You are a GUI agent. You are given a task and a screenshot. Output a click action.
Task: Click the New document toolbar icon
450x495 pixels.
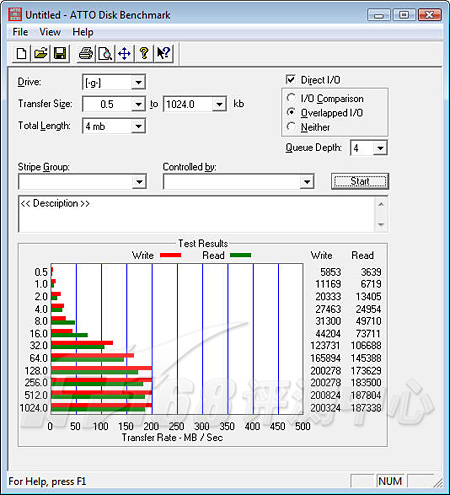click(x=22, y=53)
